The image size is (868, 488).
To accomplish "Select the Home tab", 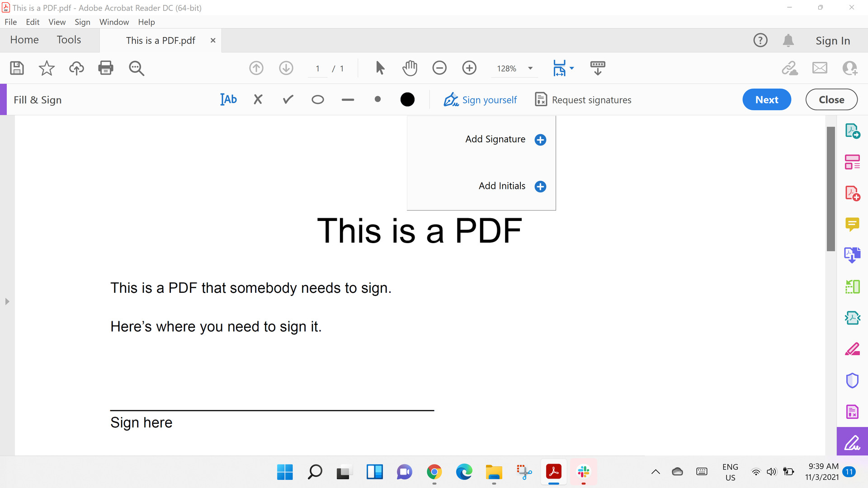I will tap(24, 40).
